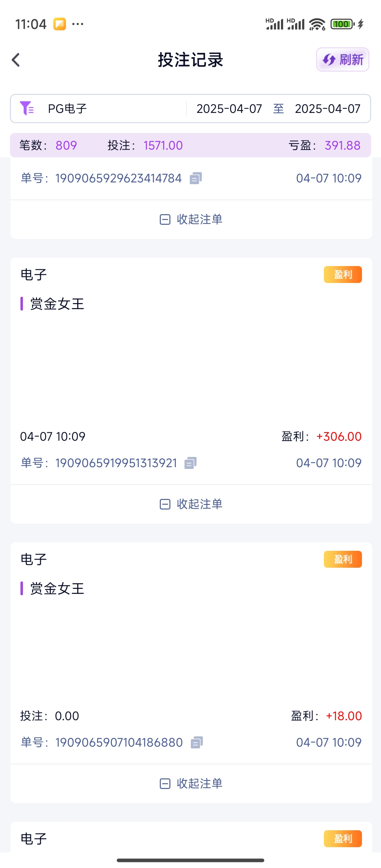381x868 pixels.
Task: Tap the 亏盈 391.88 summary value
Action: [x=342, y=145]
